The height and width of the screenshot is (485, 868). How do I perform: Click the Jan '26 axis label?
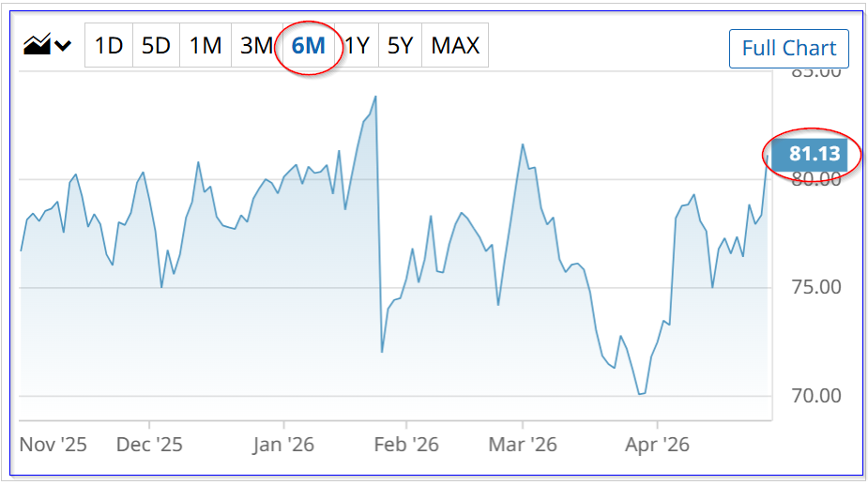283,445
